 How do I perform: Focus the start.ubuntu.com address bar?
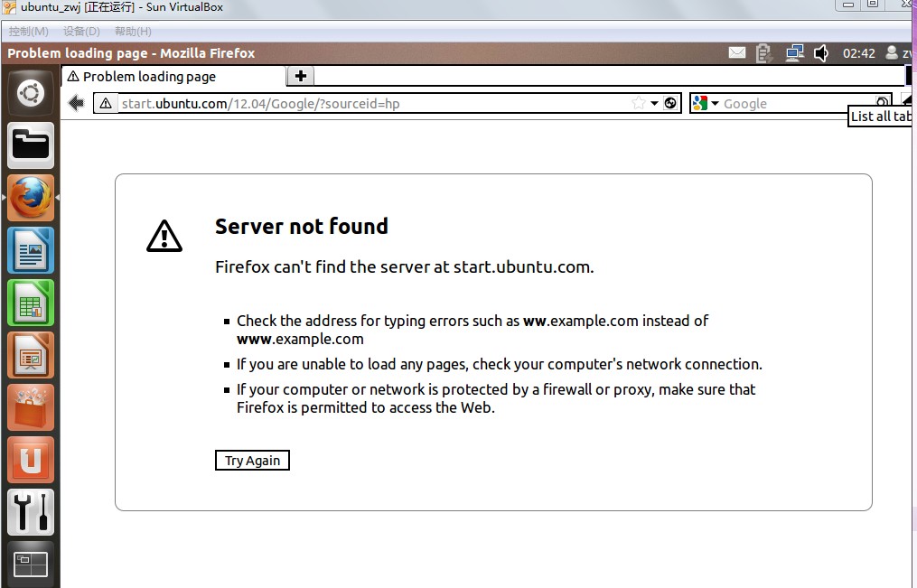click(x=374, y=104)
